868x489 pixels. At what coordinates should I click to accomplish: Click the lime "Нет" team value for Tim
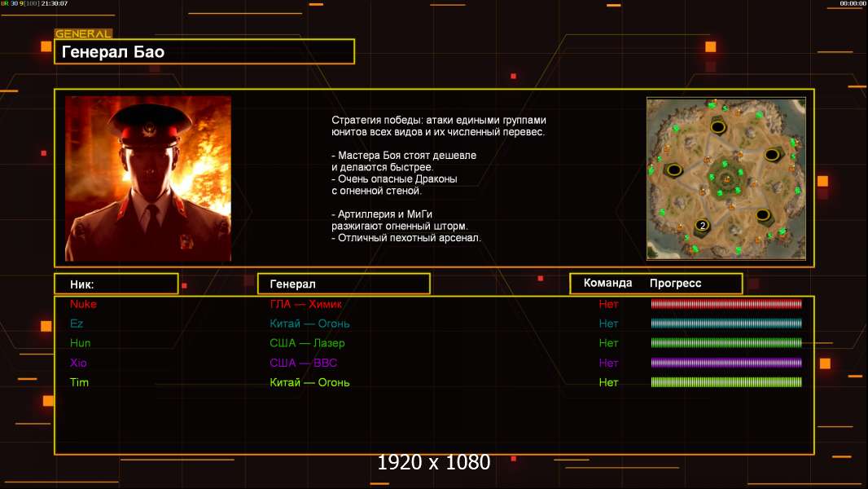(608, 382)
